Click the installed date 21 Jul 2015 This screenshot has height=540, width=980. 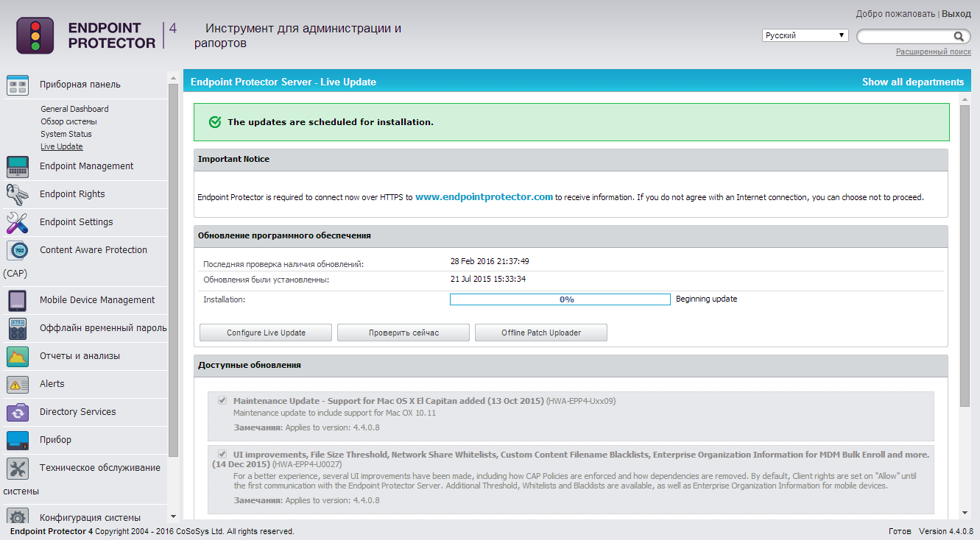pos(488,280)
